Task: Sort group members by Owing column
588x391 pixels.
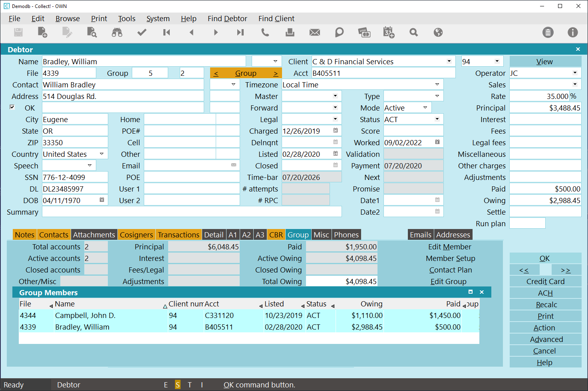Action: tap(371, 304)
